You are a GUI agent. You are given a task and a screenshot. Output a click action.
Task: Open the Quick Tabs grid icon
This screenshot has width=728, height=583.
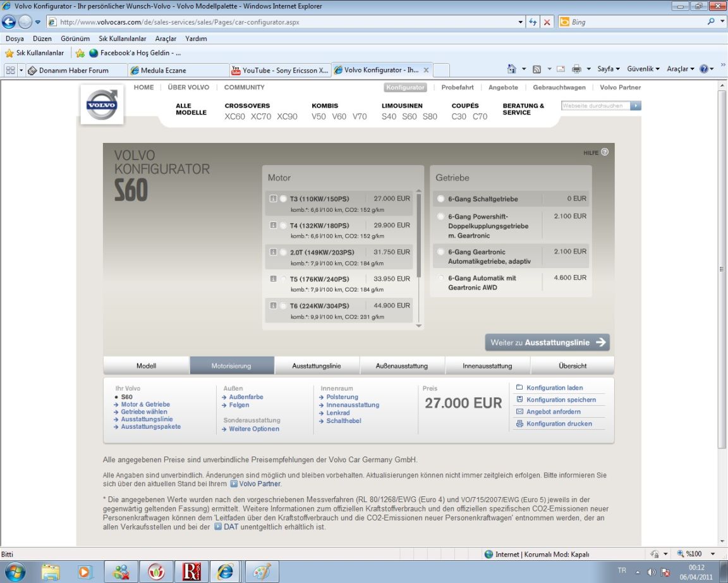click(x=10, y=70)
